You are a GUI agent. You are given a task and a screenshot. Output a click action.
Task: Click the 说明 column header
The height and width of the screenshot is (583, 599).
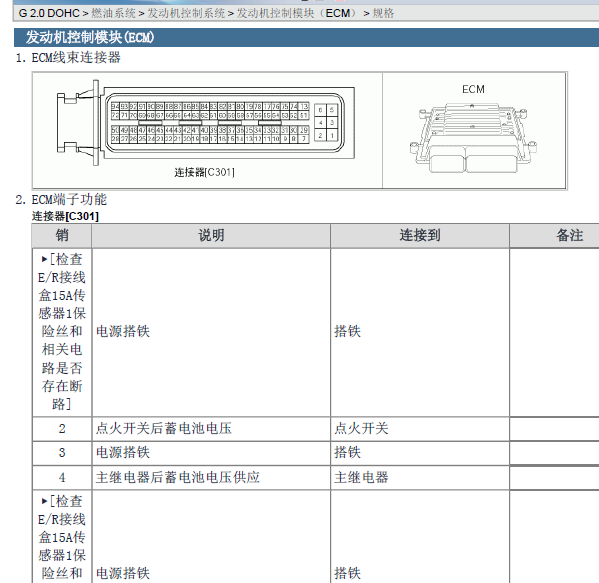(211, 236)
